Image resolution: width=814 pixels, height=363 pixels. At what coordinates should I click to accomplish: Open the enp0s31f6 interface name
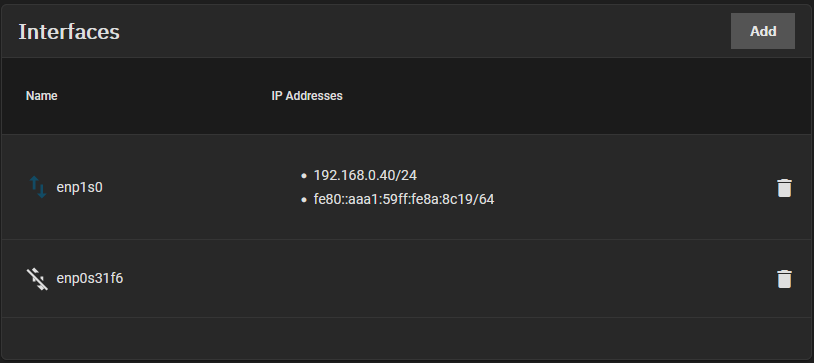[90, 278]
